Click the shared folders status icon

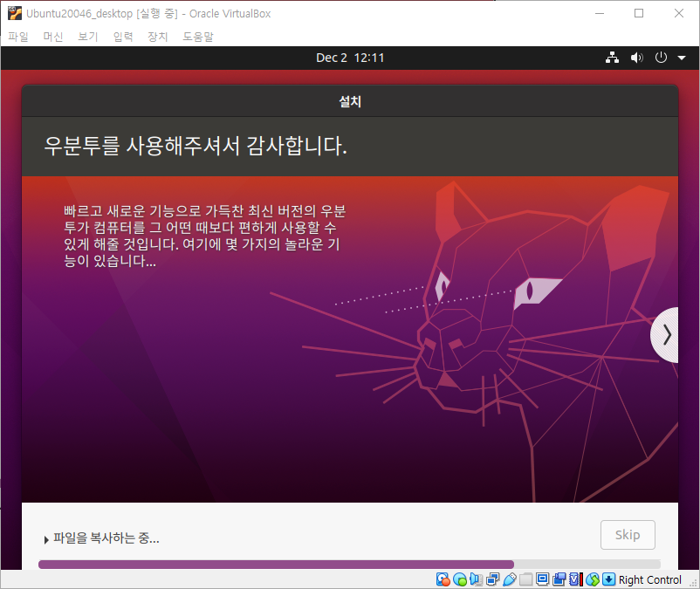pyautogui.click(x=526, y=579)
